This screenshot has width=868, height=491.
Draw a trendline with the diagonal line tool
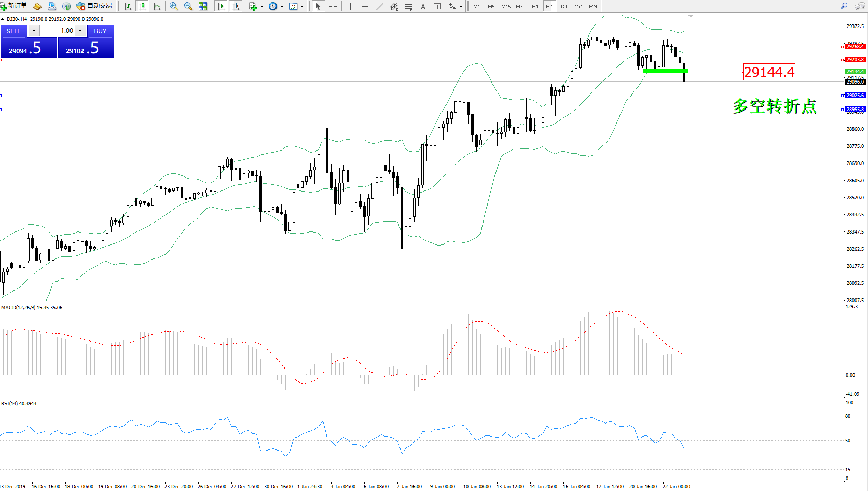[x=380, y=6]
